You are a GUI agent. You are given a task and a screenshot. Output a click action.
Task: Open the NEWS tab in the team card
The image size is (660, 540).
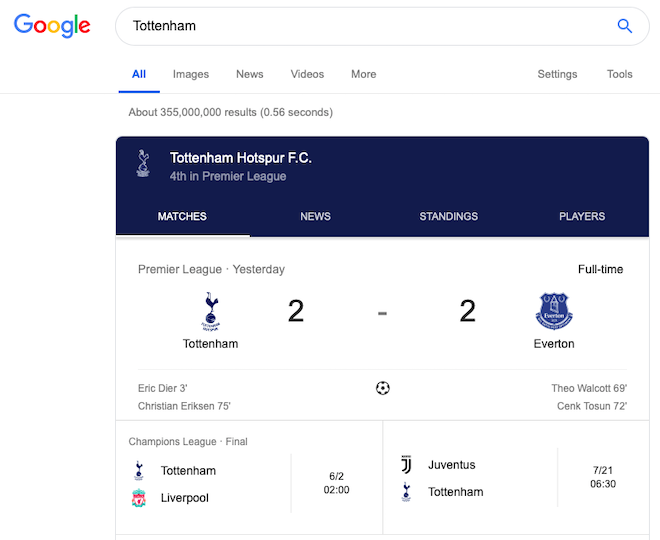[x=315, y=216]
